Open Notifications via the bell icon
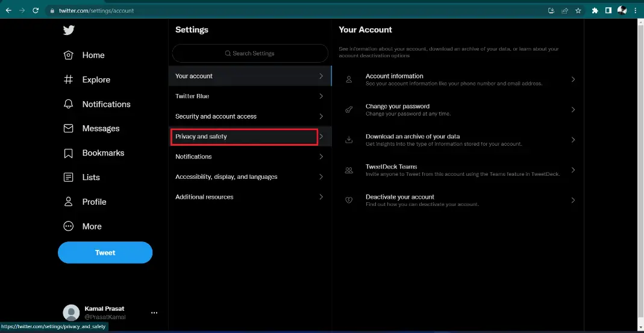The image size is (644, 333). 68,104
